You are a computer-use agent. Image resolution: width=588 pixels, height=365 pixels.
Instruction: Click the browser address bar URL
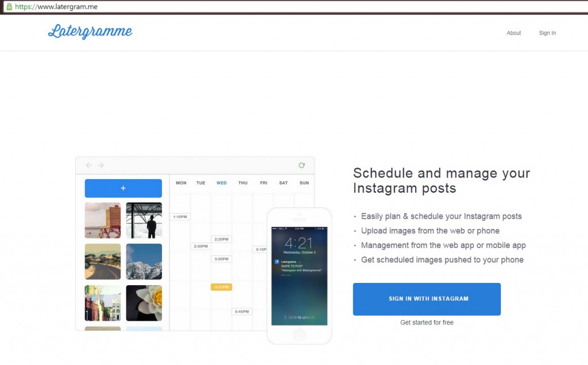[x=56, y=7]
